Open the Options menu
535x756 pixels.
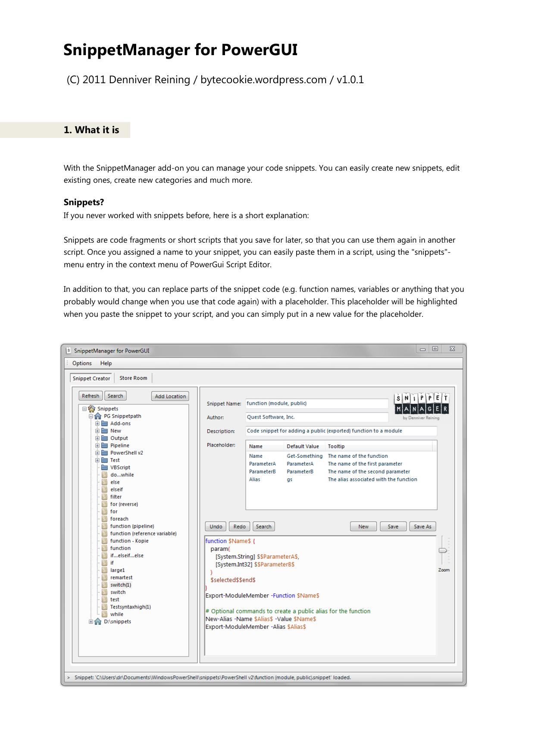(82, 363)
